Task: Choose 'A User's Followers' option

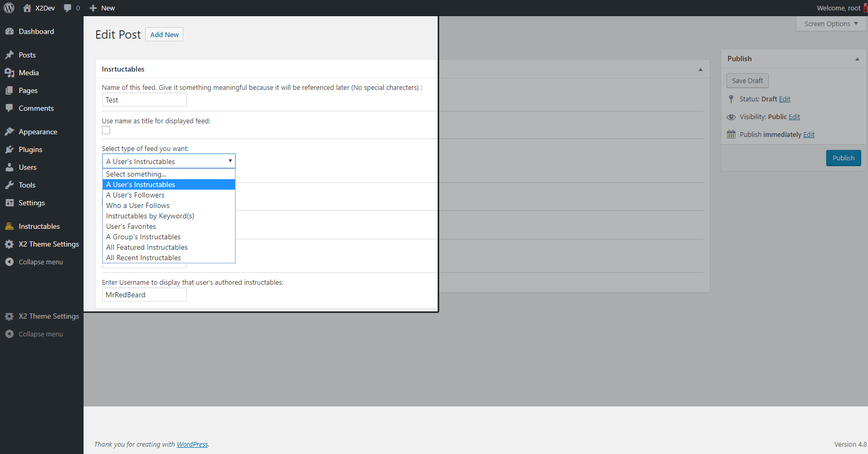Action: (169, 195)
